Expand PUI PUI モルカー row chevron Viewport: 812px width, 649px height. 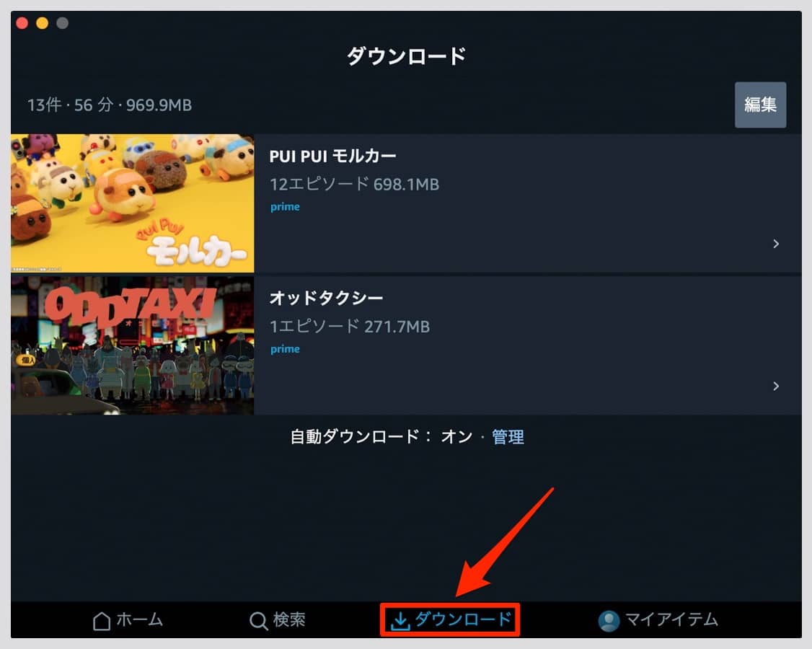coord(776,244)
